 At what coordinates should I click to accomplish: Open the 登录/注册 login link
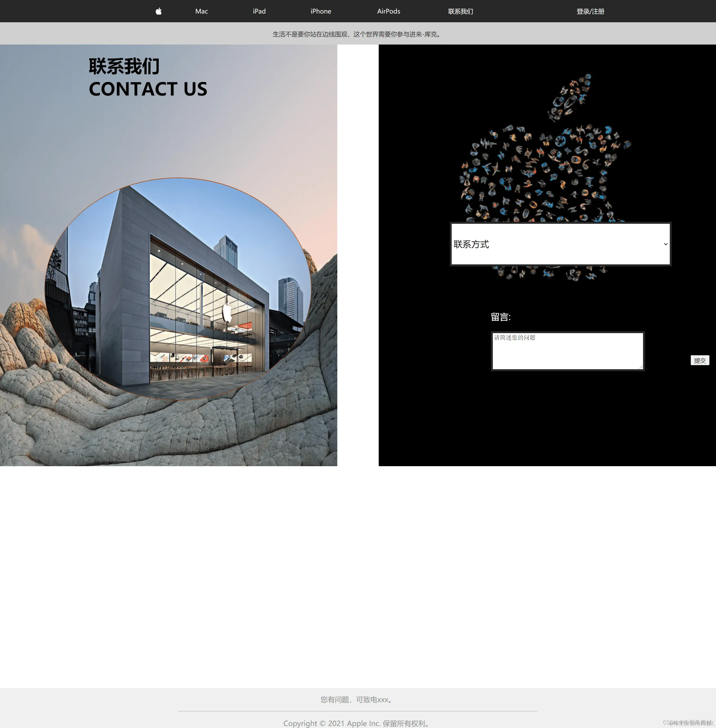click(590, 11)
